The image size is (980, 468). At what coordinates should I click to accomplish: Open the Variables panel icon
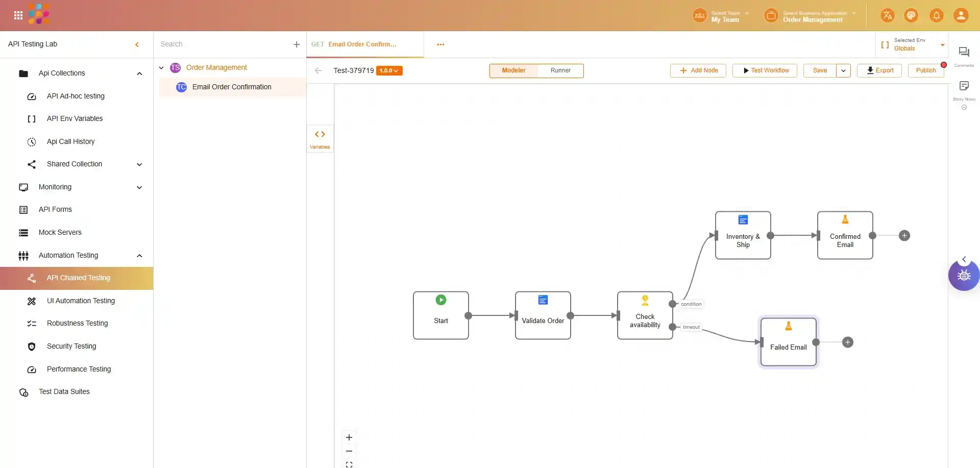[320, 138]
